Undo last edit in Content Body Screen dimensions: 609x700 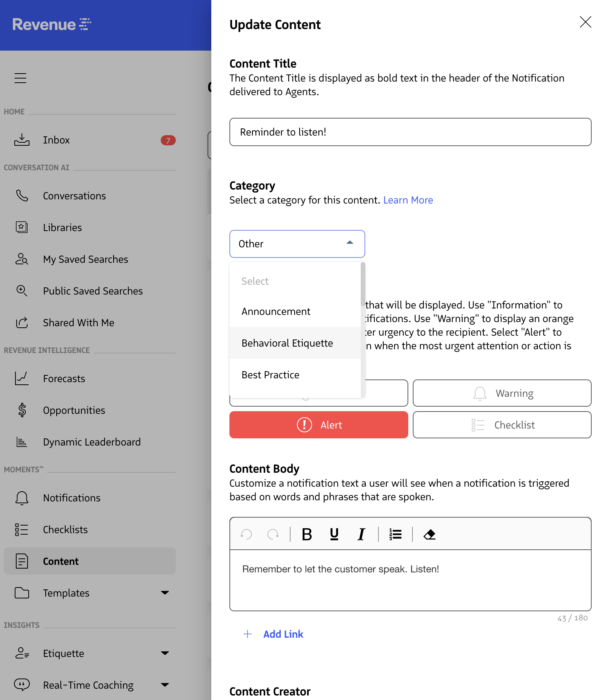tap(246, 534)
